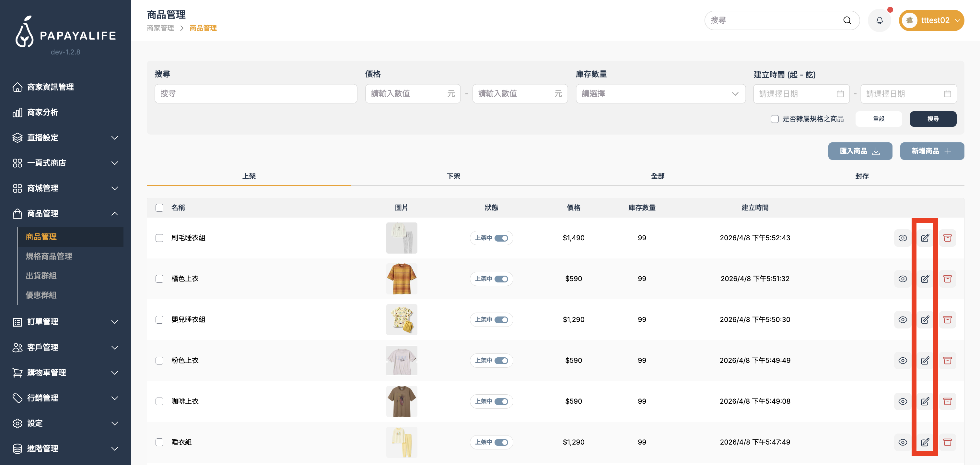
Task: Check the 是否隸屬規格之商品 checkbox
Action: click(775, 119)
